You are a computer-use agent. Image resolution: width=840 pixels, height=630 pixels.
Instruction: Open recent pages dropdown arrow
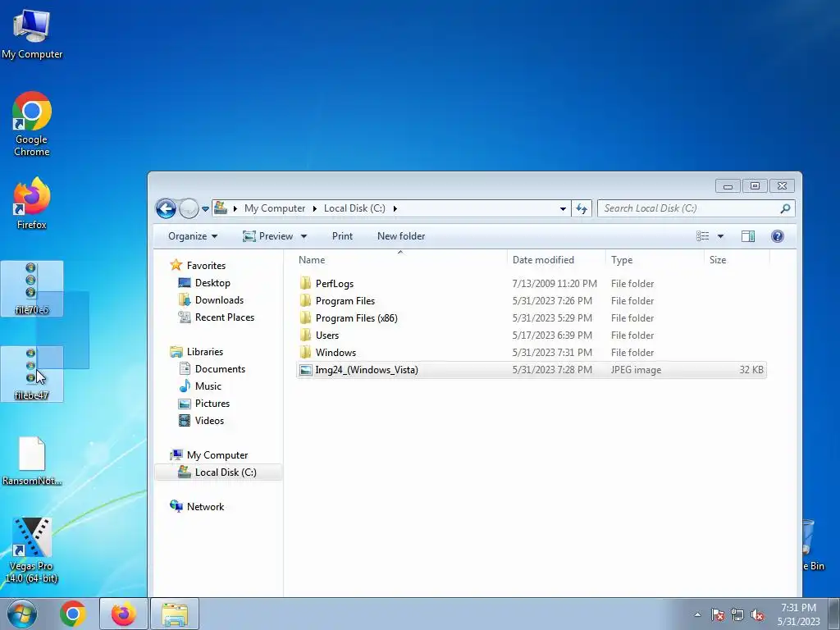tap(205, 209)
